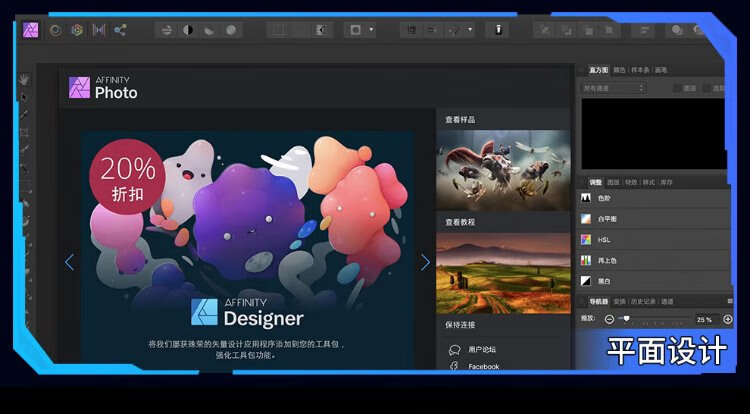Open the 所有通道 channel dropdown
This screenshot has height=414, width=750.
pos(614,88)
